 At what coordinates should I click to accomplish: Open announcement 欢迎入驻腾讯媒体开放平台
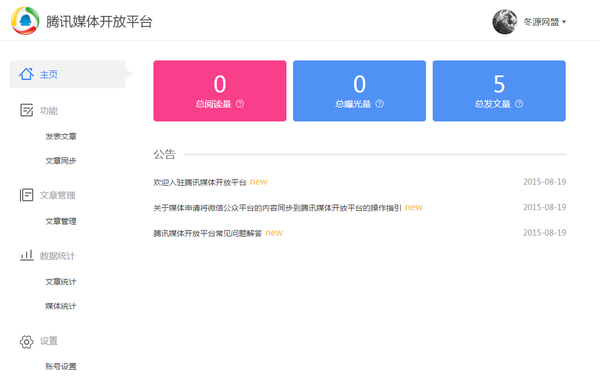200,182
